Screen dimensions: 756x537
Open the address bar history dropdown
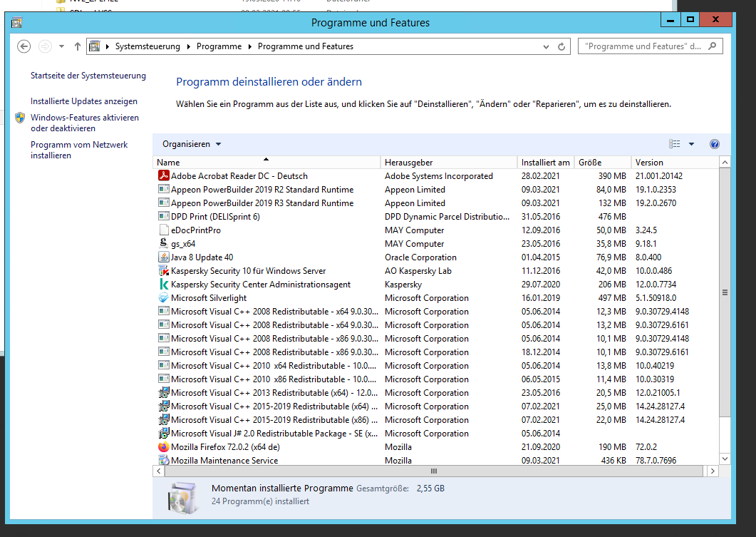(x=547, y=46)
